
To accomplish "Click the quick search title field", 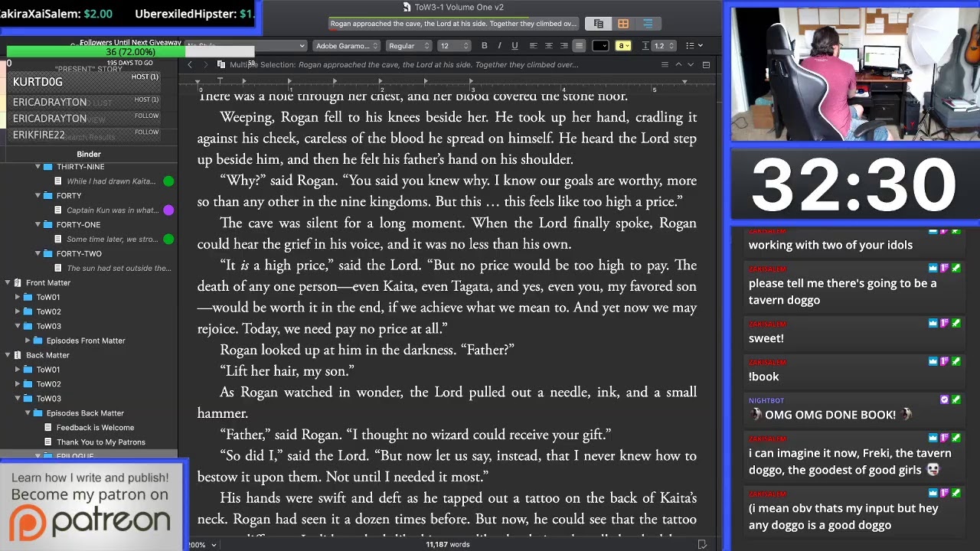I will 453,24.
